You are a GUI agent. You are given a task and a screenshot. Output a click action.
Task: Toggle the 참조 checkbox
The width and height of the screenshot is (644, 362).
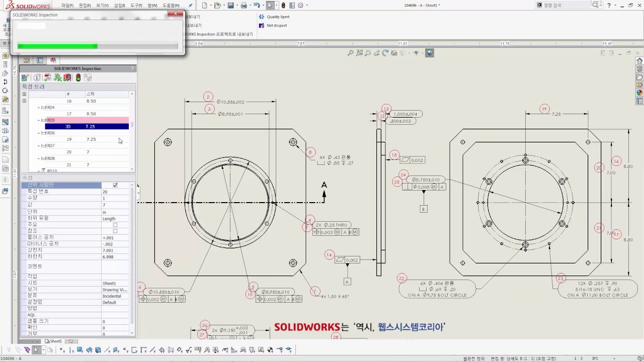(115, 231)
